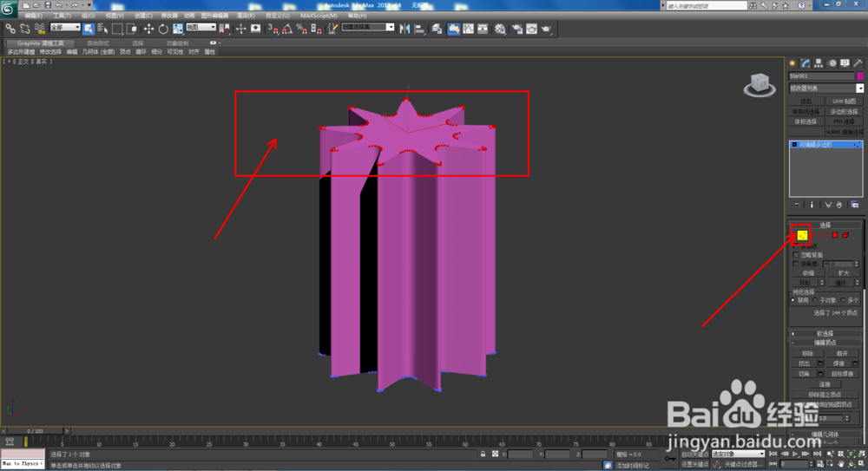The height and width of the screenshot is (471, 868).
Task: Open the Curve Editor icon
Action: (469, 29)
